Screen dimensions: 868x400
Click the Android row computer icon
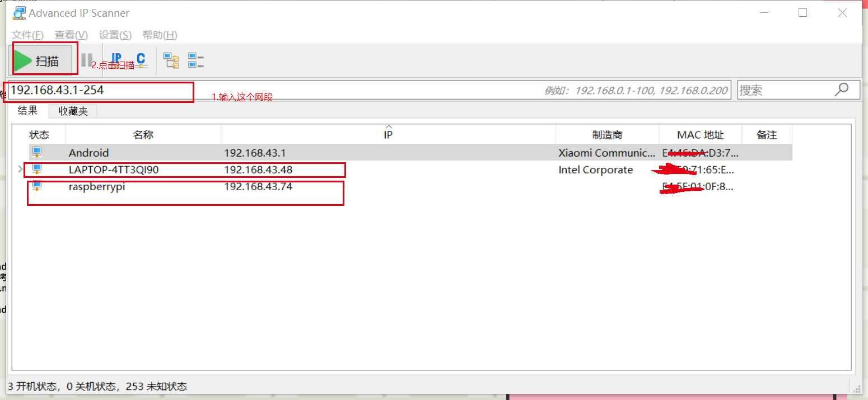[x=37, y=152]
